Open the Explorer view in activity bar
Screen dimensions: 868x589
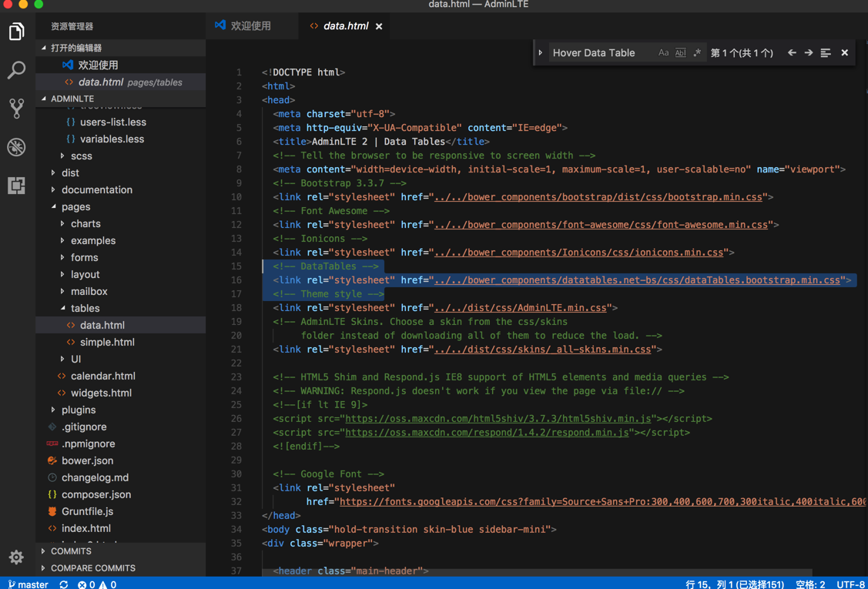click(x=17, y=32)
